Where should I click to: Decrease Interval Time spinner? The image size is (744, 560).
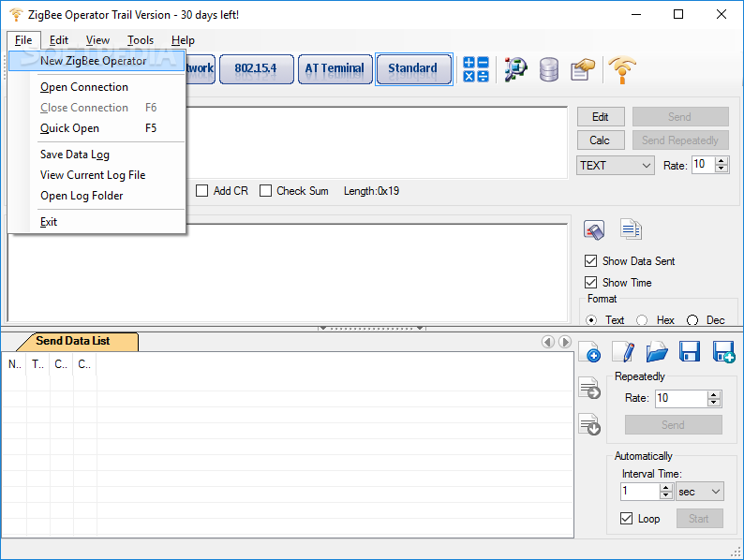pyautogui.click(x=666, y=495)
